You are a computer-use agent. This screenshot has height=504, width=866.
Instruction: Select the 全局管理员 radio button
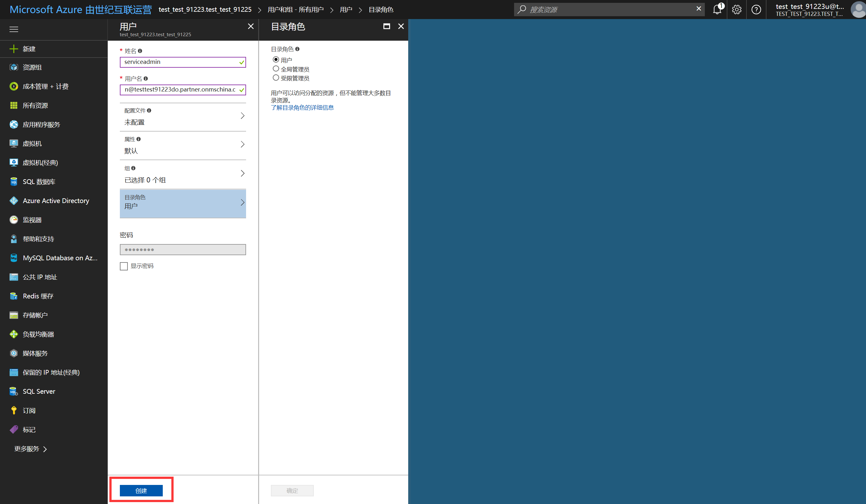[x=276, y=69]
